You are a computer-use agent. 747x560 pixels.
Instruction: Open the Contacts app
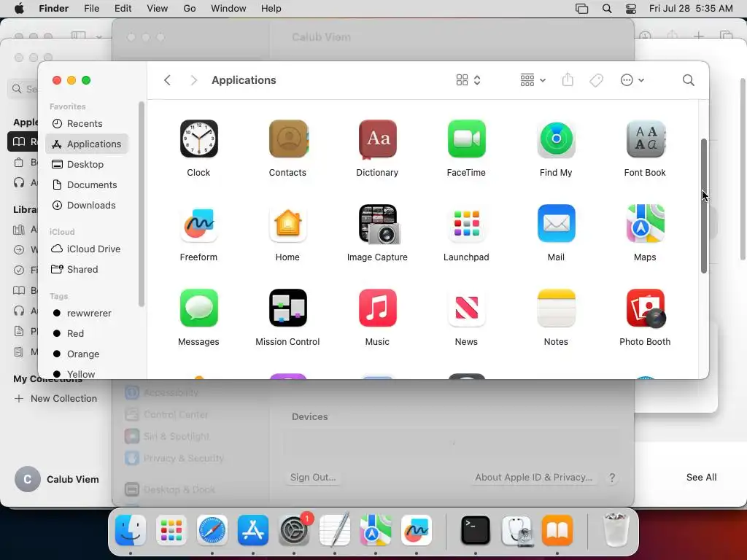pyautogui.click(x=288, y=139)
